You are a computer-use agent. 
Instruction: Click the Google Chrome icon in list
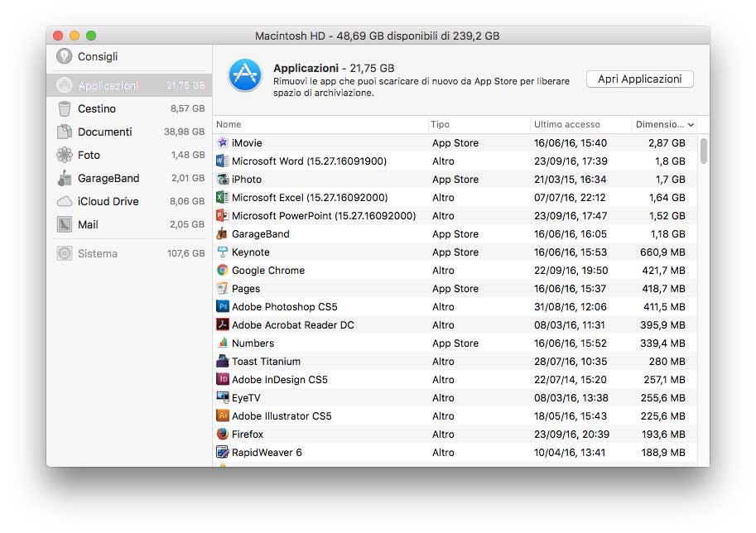coord(222,271)
